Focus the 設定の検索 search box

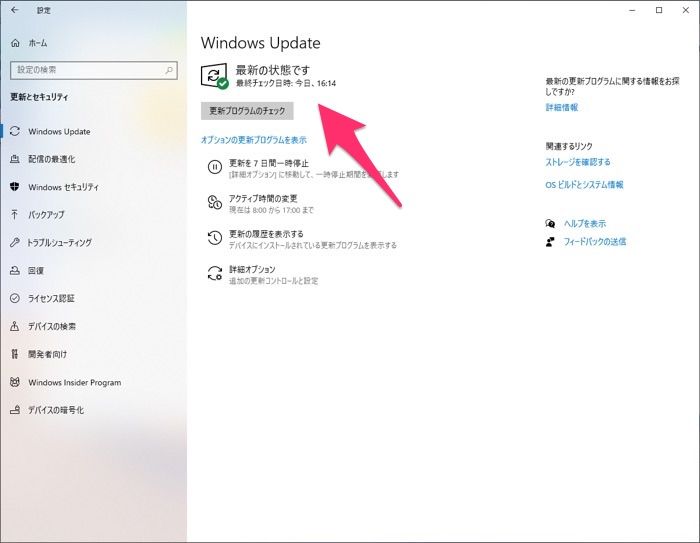coord(94,70)
